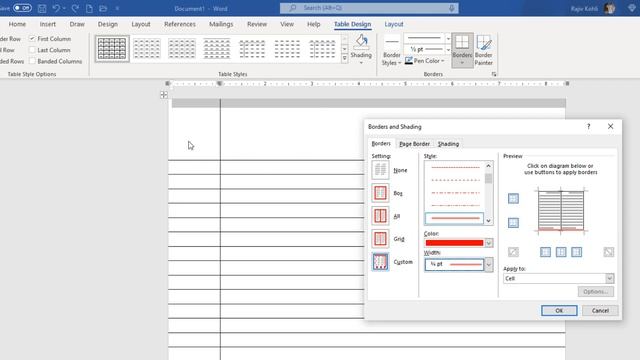
Task: Open the Apply to Cell dropdown
Action: [609, 278]
